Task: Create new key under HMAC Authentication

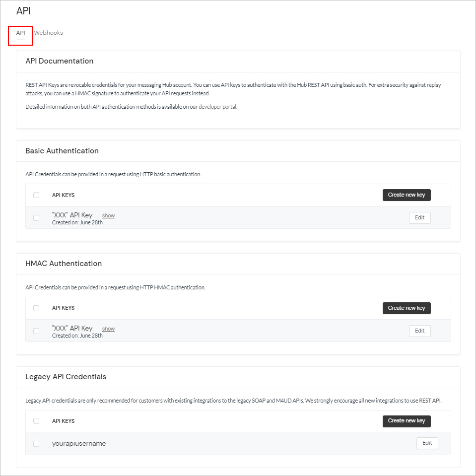Action: tap(406, 308)
